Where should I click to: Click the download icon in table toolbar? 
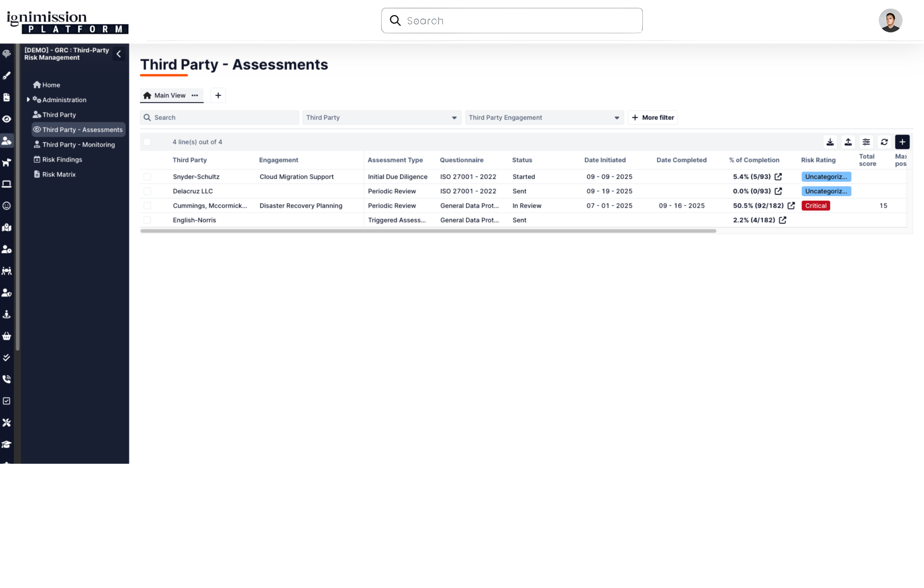830,142
